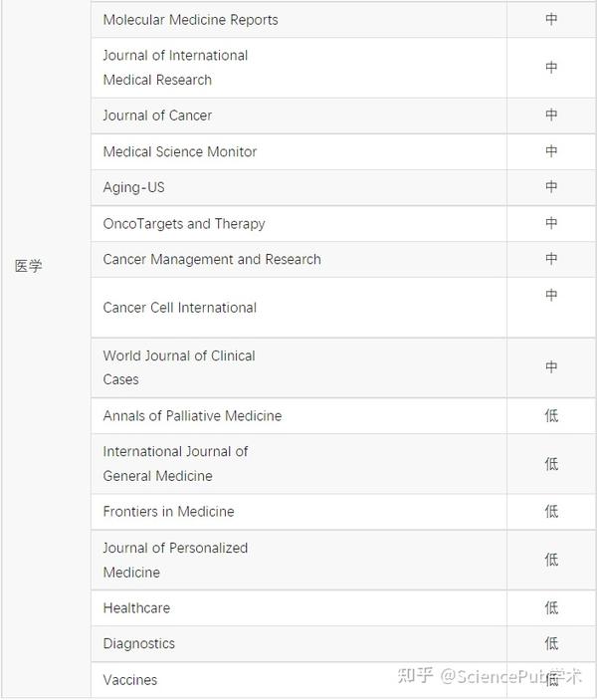
Task: Click the 医学 category cell
Action: 29,267
